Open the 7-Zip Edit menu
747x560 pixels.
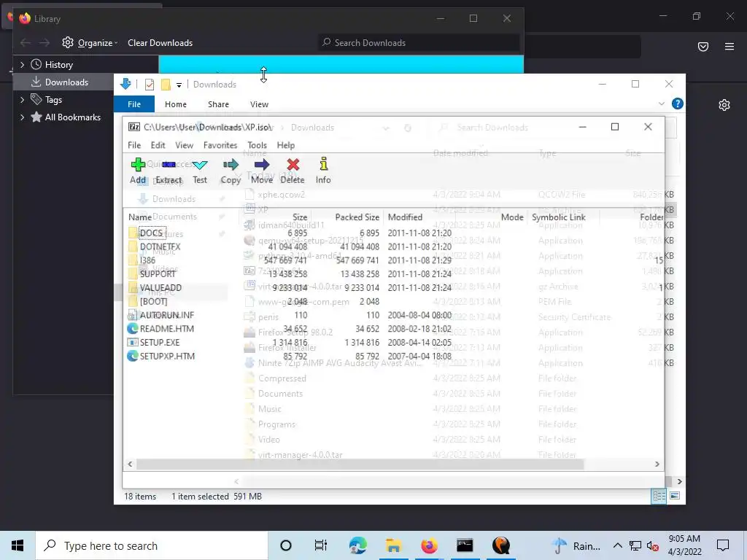click(158, 145)
